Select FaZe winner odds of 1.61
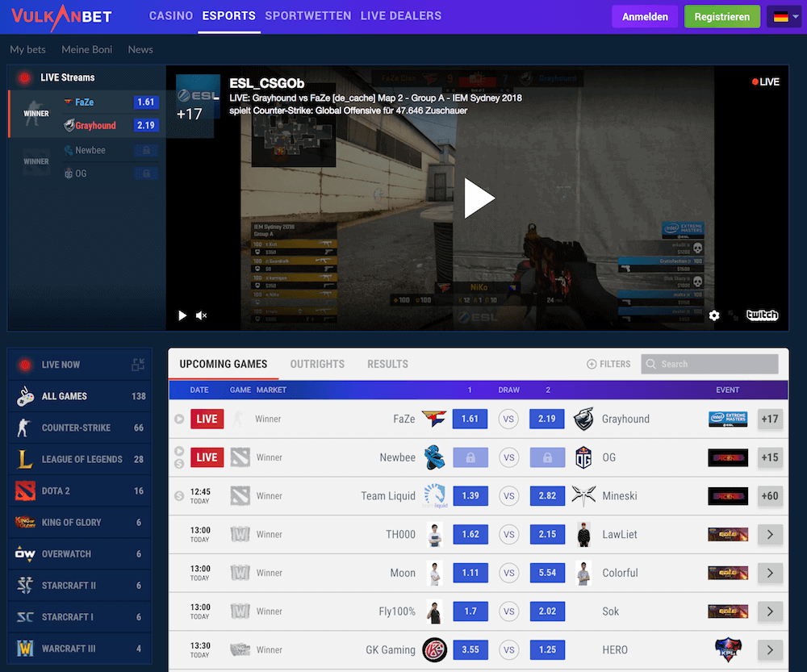This screenshot has height=672, width=807. (470, 419)
